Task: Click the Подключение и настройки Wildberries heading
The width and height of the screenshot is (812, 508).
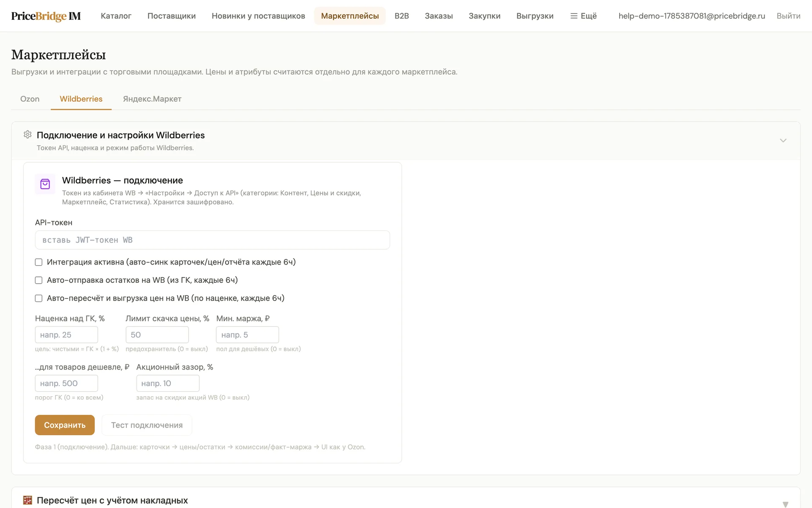Action: pos(121,135)
